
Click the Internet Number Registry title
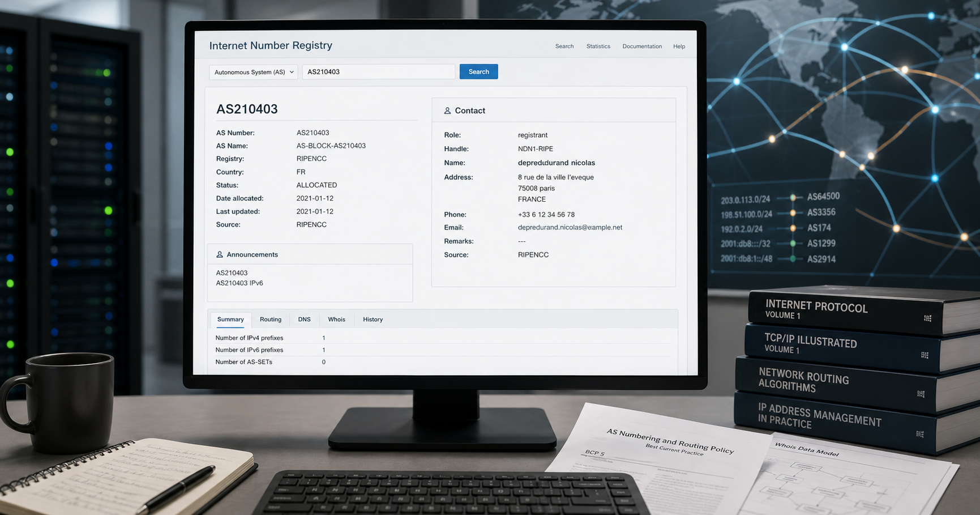(x=271, y=45)
